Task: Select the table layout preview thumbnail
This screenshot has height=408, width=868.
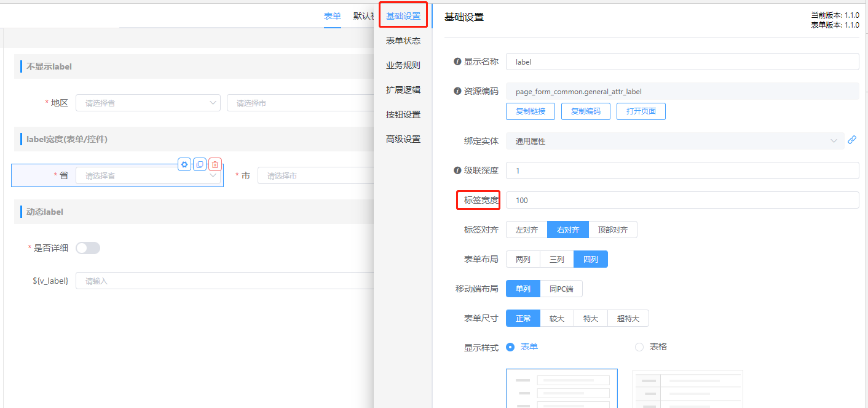Action: coord(687,388)
